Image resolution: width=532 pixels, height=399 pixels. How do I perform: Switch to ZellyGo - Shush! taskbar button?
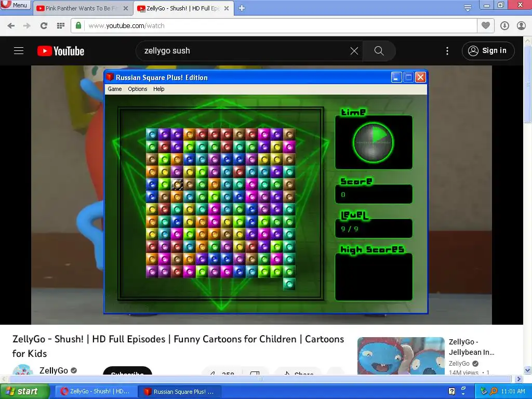click(x=96, y=391)
